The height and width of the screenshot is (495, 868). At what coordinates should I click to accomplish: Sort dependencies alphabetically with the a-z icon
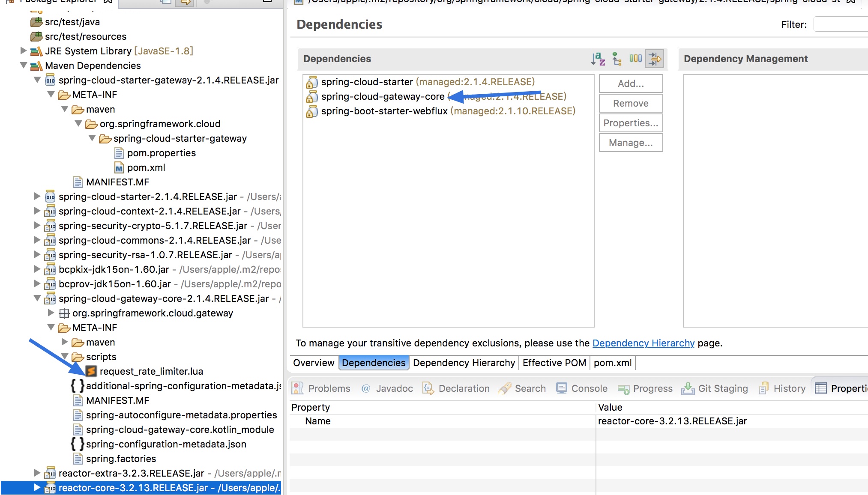598,59
